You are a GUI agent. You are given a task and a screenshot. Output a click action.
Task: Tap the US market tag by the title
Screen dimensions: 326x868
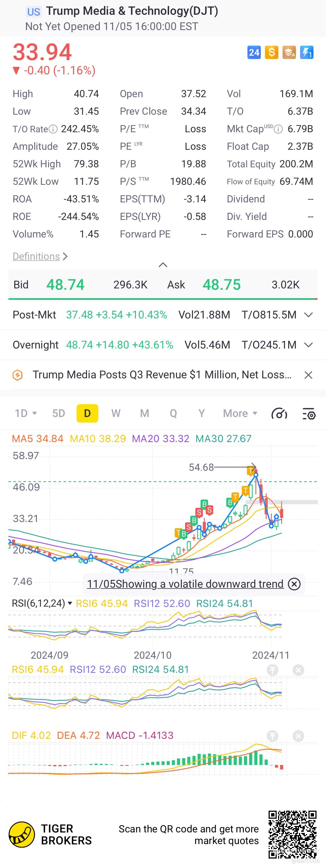click(x=34, y=12)
